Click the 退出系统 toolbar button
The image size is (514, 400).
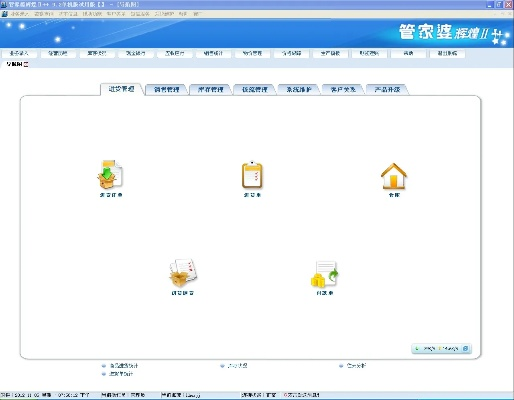(447, 53)
